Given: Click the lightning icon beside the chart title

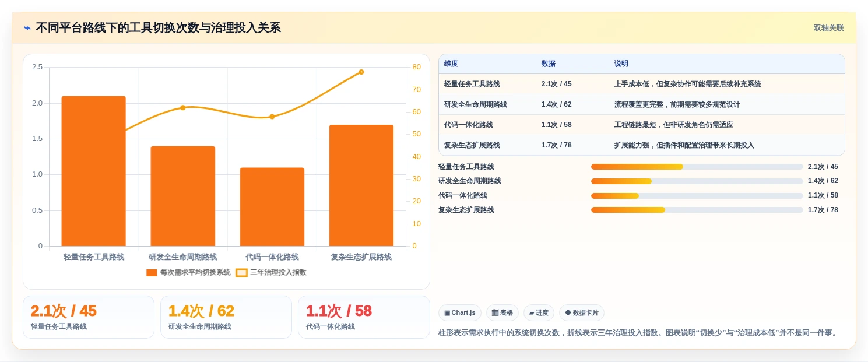Looking at the screenshot, I should (27, 27).
